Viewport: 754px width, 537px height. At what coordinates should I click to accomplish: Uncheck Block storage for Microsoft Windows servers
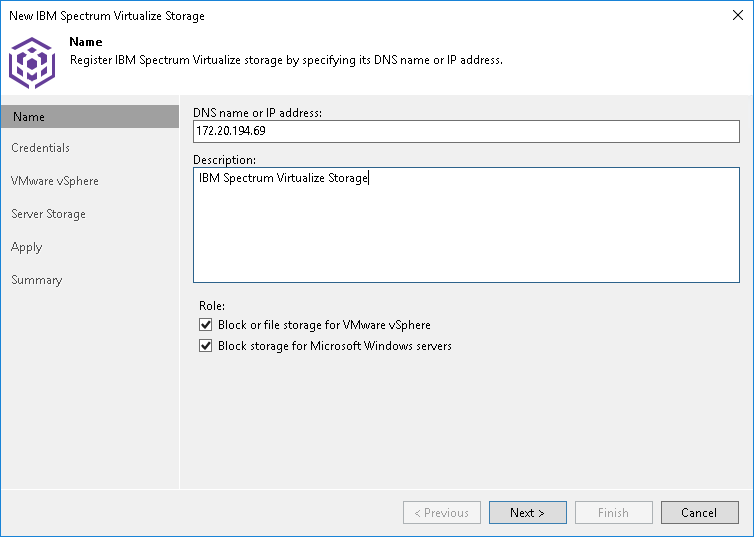(205, 346)
